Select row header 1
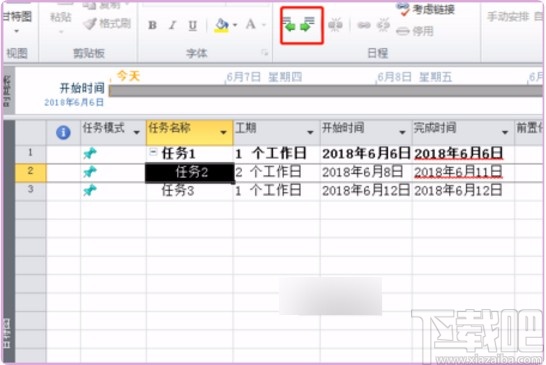The width and height of the screenshot is (546, 365). point(31,153)
